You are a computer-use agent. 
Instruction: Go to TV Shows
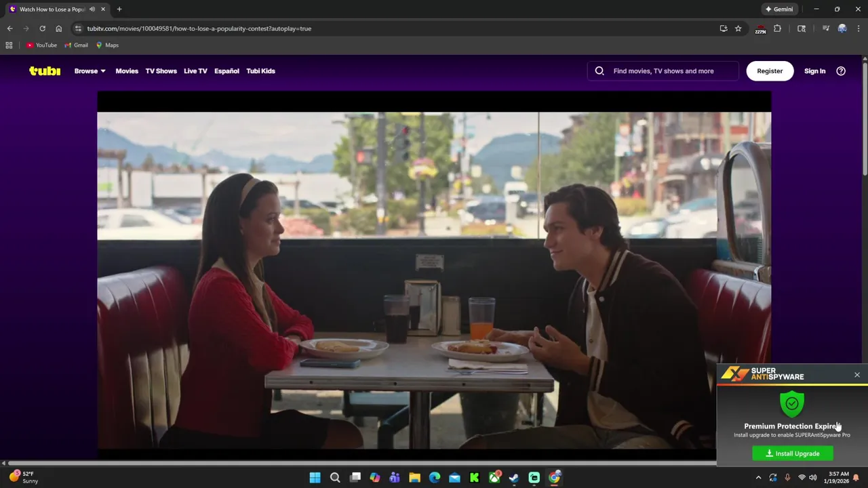pos(161,70)
